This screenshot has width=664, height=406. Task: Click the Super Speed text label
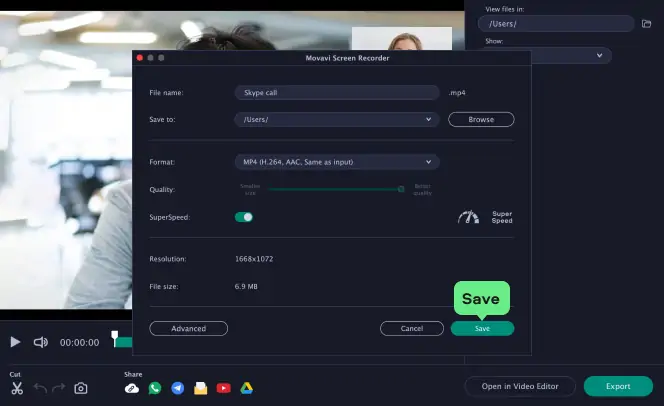pyautogui.click(x=502, y=217)
